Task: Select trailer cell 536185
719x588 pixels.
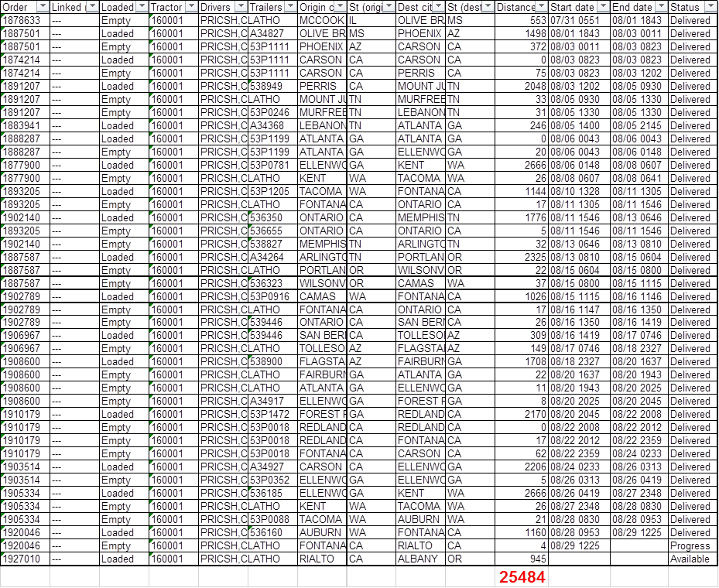Action: pos(272,493)
